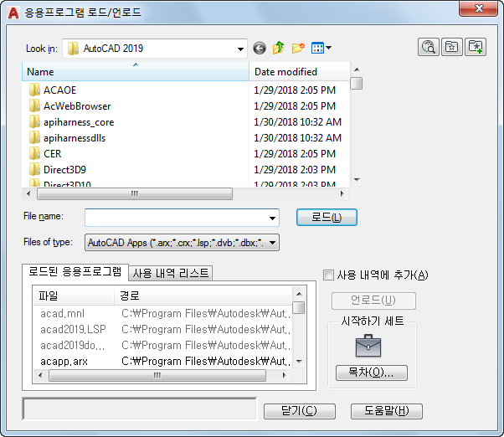The width and height of the screenshot is (504, 437).
Task: Switch to 로드된 응용프로그램 tab
Action: (75, 272)
